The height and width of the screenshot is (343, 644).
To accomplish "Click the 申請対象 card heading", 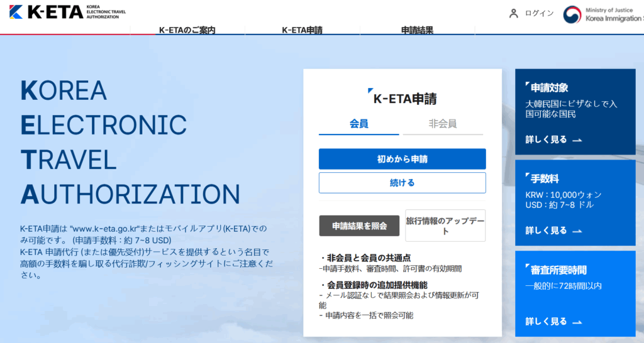I will pyautogui.click(x=549, y=88).
